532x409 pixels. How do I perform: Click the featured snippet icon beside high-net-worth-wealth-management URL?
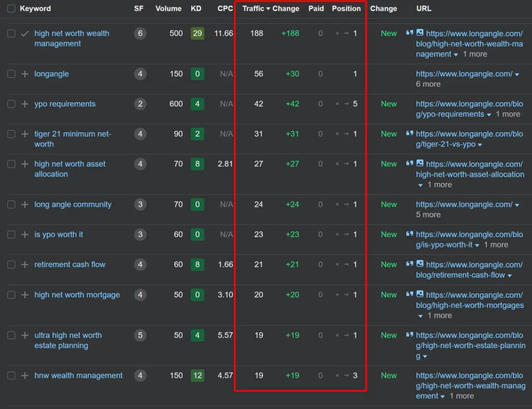pos(409,33)
